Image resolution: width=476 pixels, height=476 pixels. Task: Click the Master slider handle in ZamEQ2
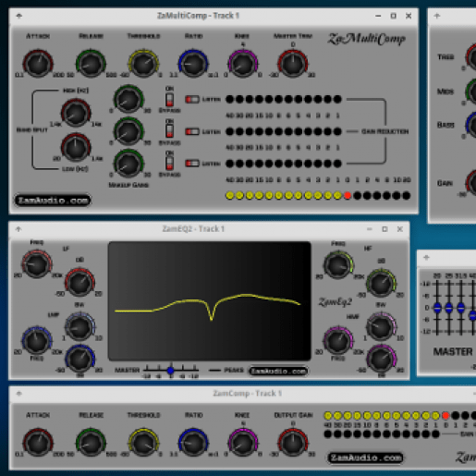click(x=171, y=371)
